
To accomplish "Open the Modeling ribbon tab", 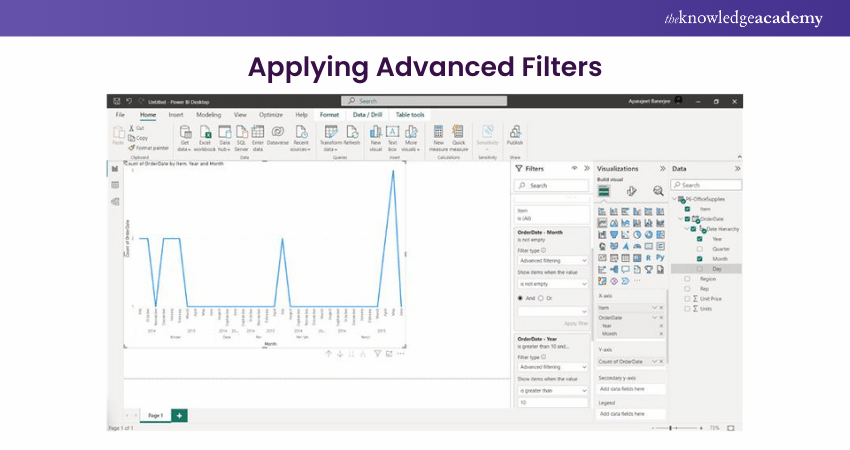I will point(208,115).
